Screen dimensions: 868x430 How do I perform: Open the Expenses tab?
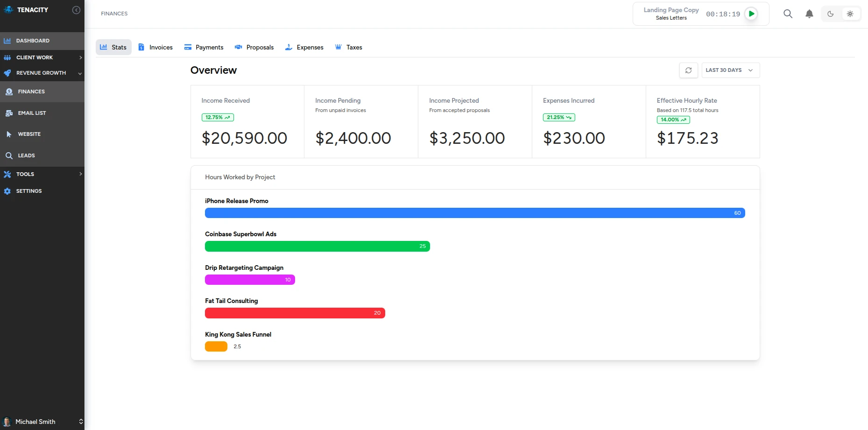304,48
